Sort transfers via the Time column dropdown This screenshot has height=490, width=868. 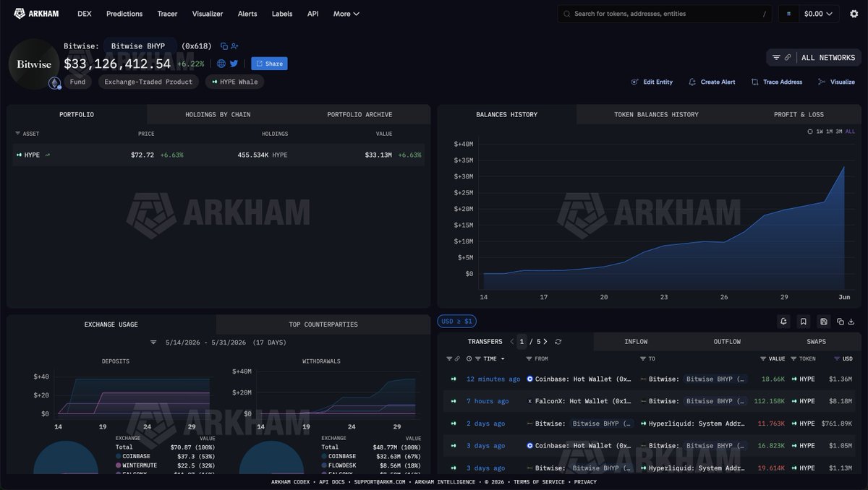[x=503, y=358]
